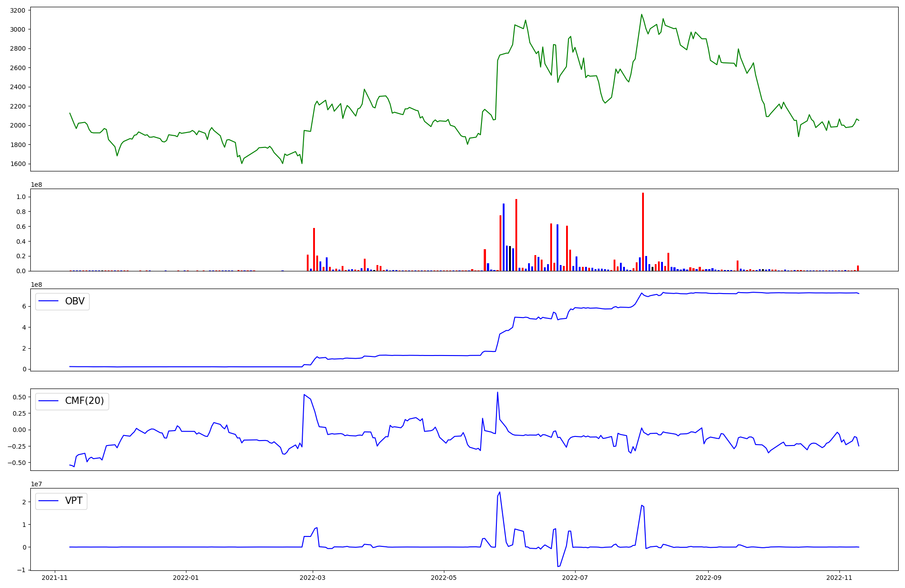
Task: Click the 1e7 exponent above VPT chart
Action: click(36, 484)
